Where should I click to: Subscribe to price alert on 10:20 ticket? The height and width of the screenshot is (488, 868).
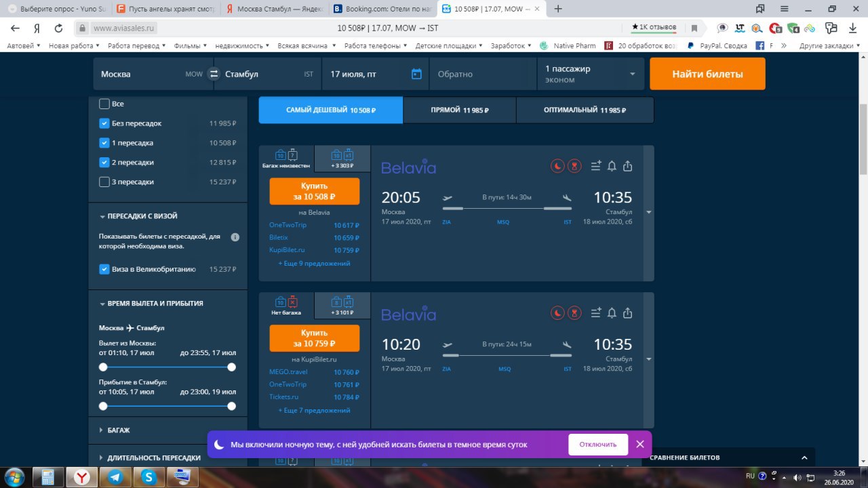point(612,312)
